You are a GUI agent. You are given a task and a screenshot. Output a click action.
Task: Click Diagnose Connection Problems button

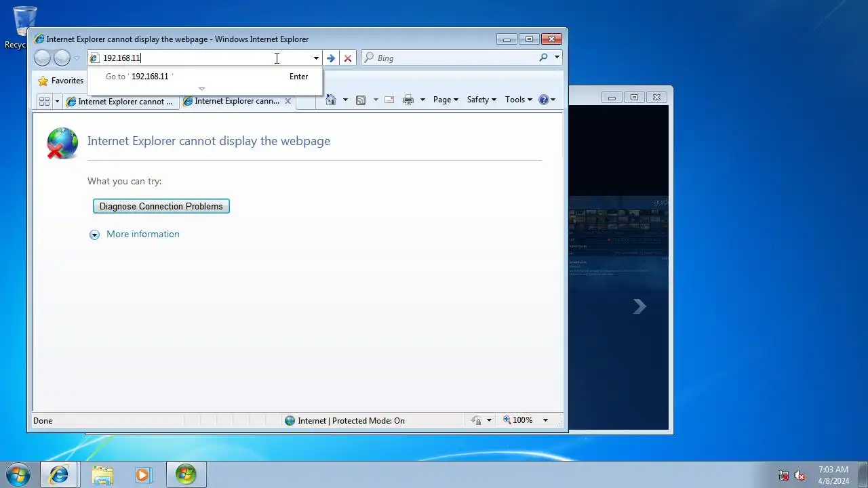pyautogui.click(x=161, y=206)
